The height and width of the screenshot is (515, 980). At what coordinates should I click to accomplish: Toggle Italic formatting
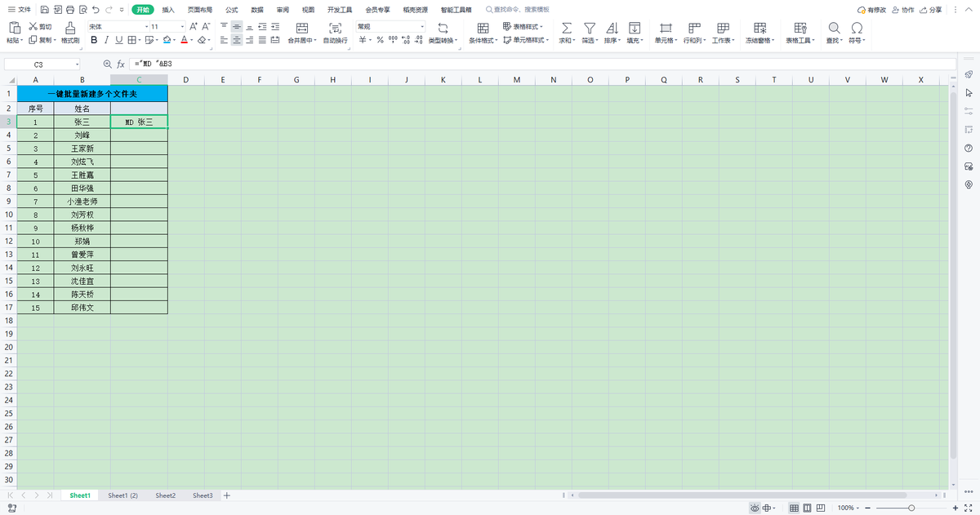(107, 40)
